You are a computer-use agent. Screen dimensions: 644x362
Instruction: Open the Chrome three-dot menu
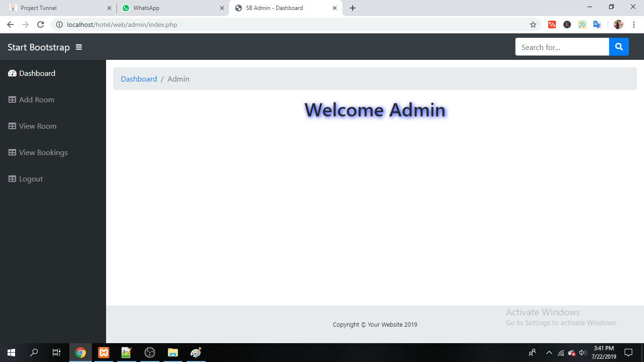click(x=634, y=25)
